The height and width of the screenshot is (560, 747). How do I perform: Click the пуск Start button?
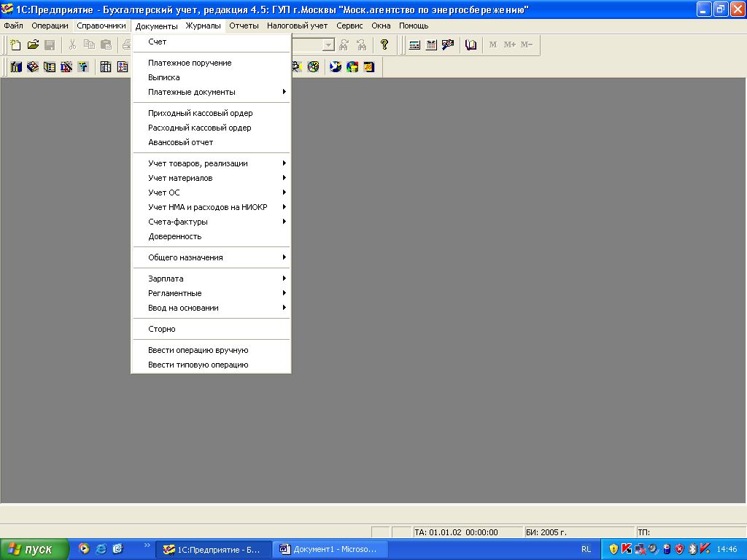point(34,550)
